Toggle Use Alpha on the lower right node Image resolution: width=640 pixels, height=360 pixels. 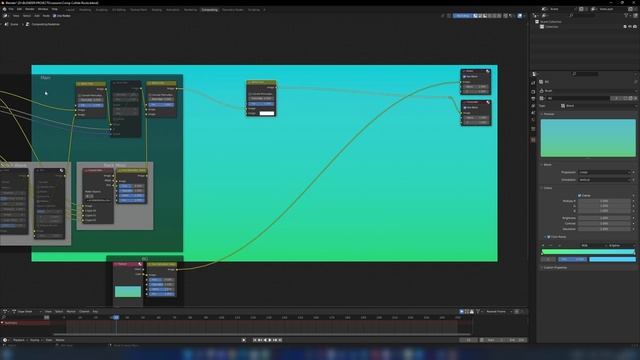tap(464, 107)
